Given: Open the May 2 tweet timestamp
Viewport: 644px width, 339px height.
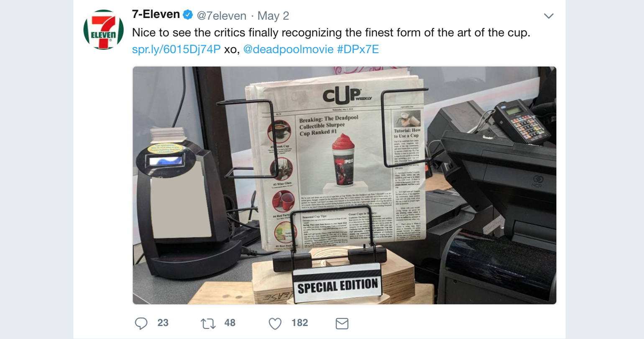Looking at the screenshot, I should (x=273, y=16).
